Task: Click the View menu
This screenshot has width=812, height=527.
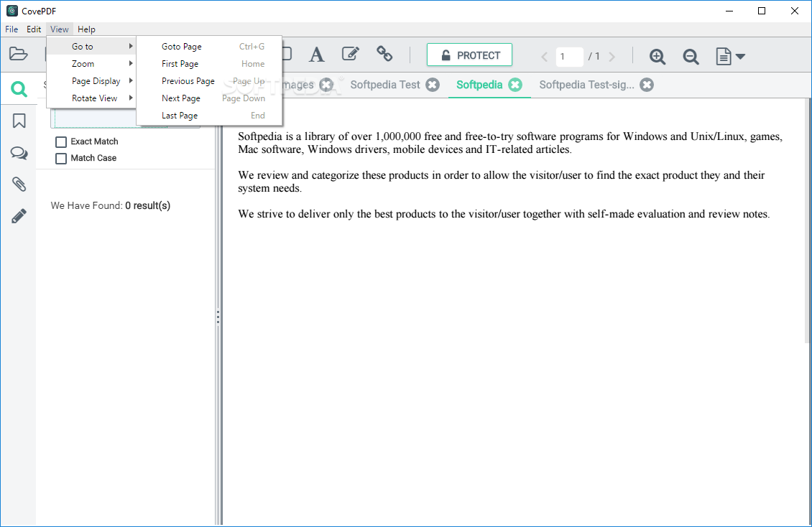Action: pos(60,29)
